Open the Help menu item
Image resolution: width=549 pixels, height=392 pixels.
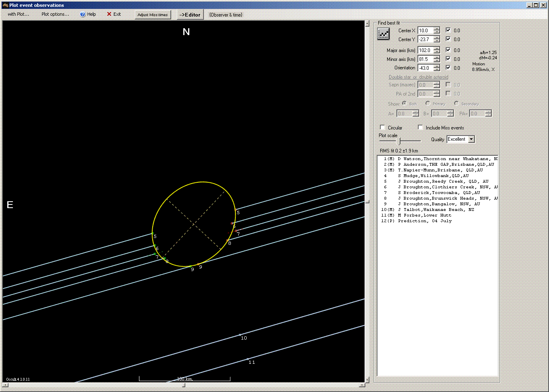point(88,14)
